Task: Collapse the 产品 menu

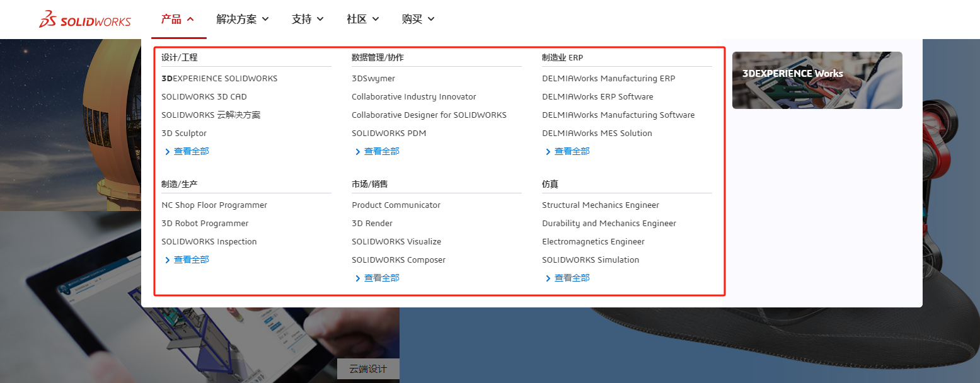Action: [x=178, y=20]
